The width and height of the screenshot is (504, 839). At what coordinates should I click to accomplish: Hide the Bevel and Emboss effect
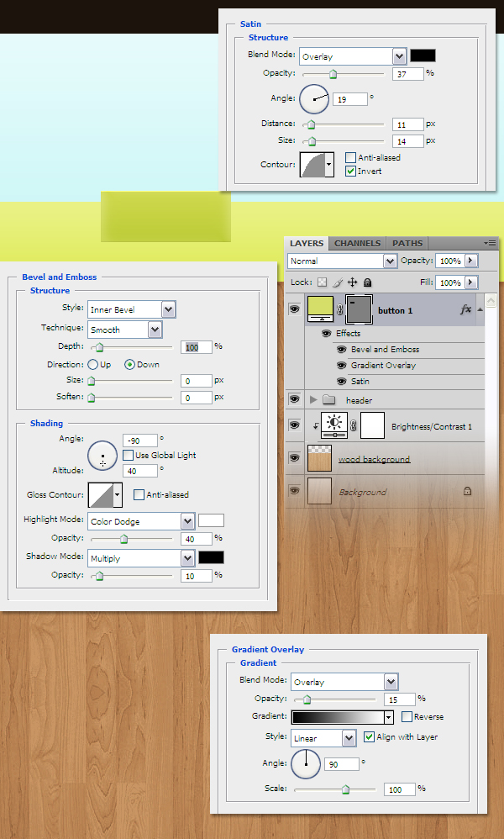pos(342,350)
